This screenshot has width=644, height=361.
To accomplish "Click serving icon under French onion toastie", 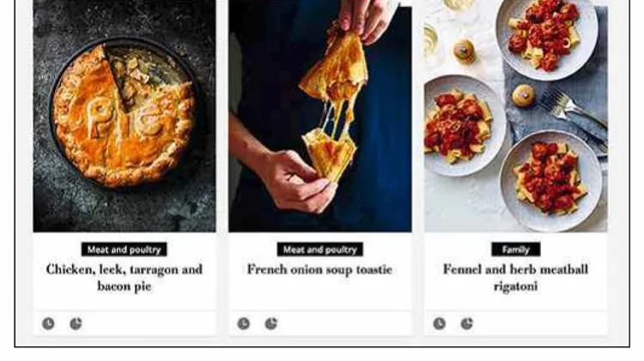I will (271, 323).
